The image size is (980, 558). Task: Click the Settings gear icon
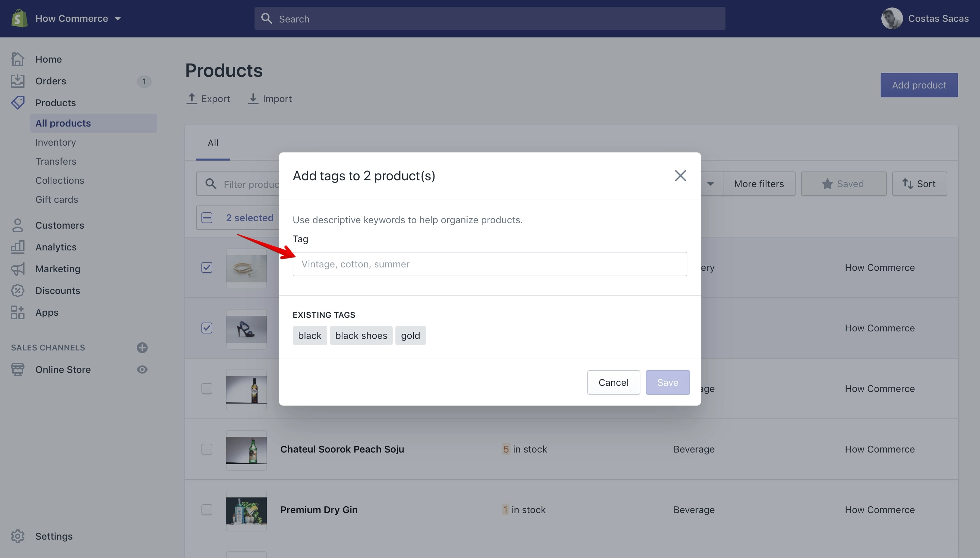[18, 536]
